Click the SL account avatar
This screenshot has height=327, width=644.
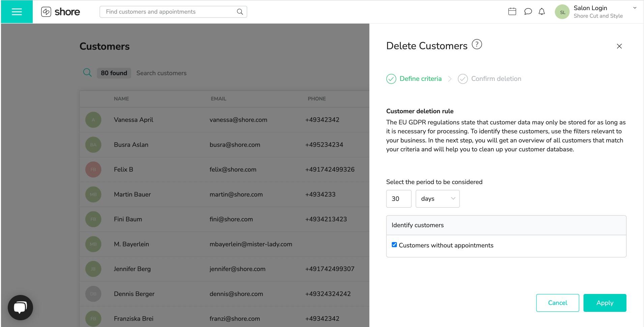(x=562, y=12)
